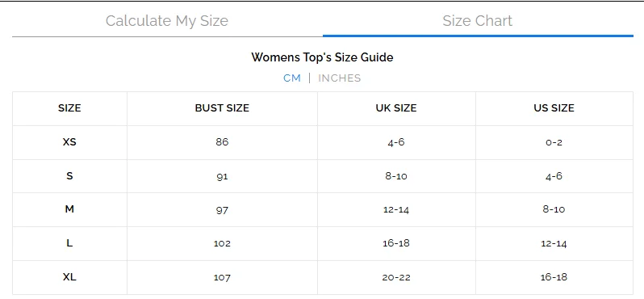Select the M size row label
The height and width of the screenshot is (299, 644).
point(69,209)
